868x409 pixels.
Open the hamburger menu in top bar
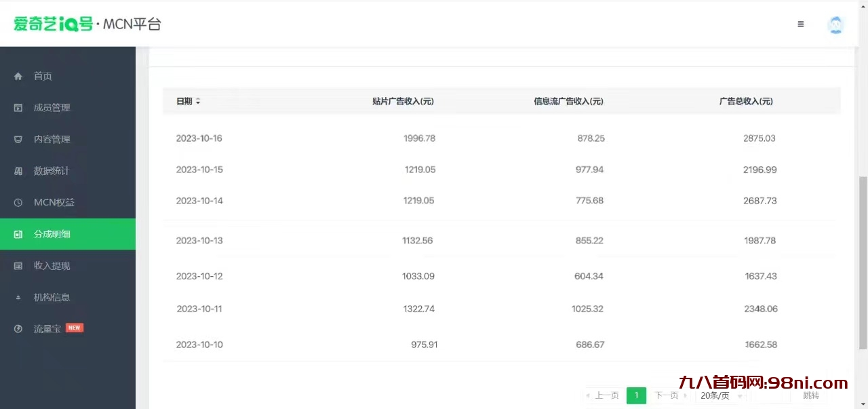(x=800, y=24)
